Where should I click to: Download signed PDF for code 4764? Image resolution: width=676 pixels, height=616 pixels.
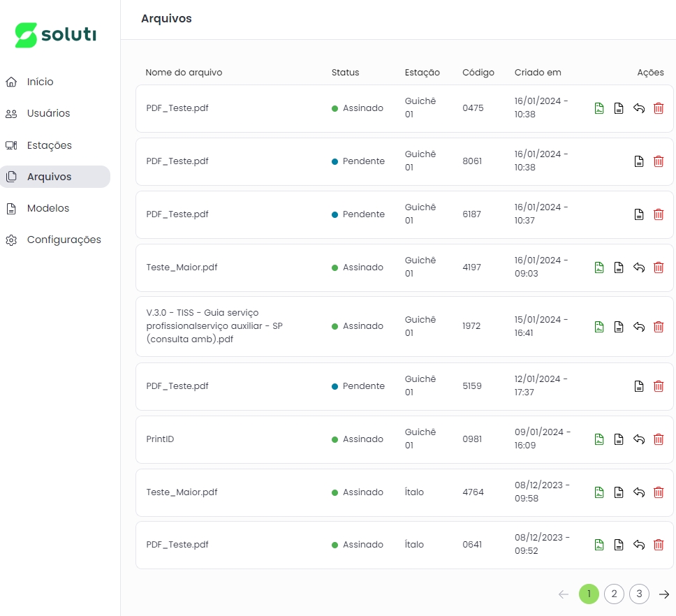[x=598, y=492]
